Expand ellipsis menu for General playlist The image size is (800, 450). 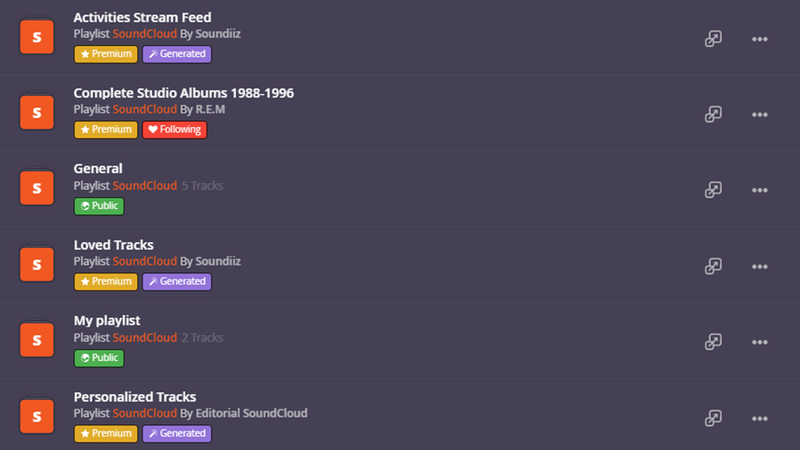[760, 190]
